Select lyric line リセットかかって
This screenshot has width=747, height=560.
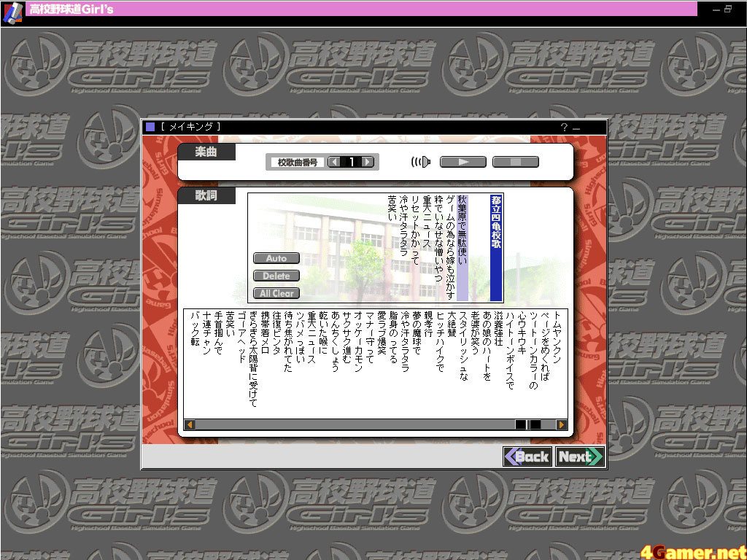click(415, 229)
